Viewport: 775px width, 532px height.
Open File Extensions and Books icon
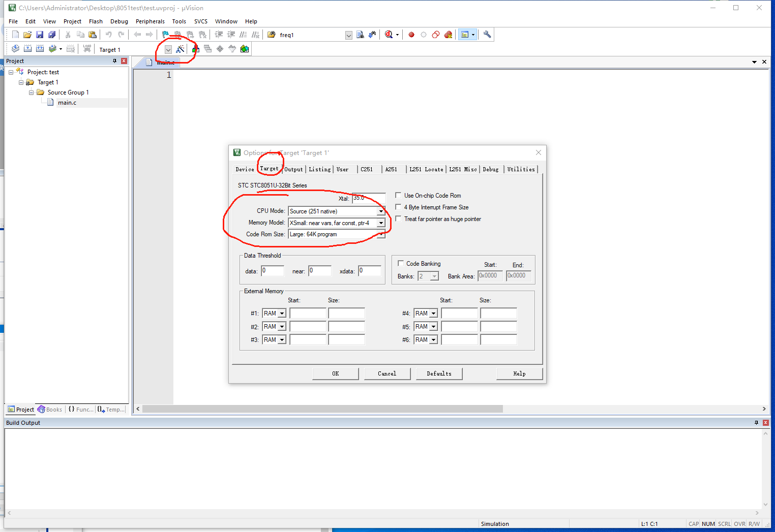[x=195, y=49]
